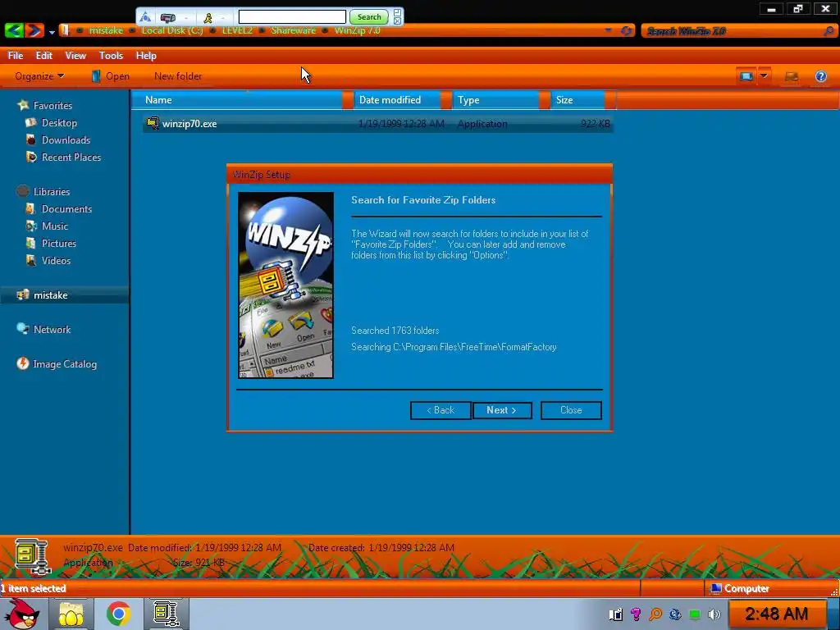Click the AOL toolbar search input field
Screen dimensions: 840x630
tap(292, 17)
